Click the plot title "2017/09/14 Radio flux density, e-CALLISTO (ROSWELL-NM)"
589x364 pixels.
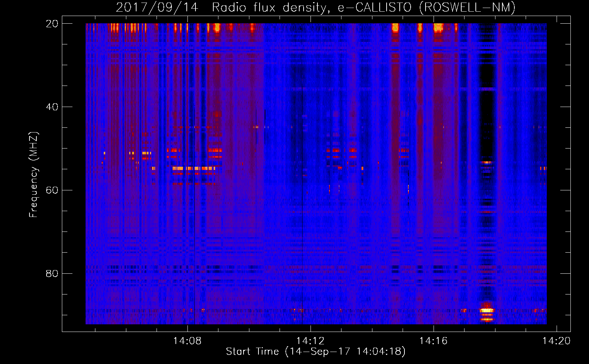[x=316, y=7]
